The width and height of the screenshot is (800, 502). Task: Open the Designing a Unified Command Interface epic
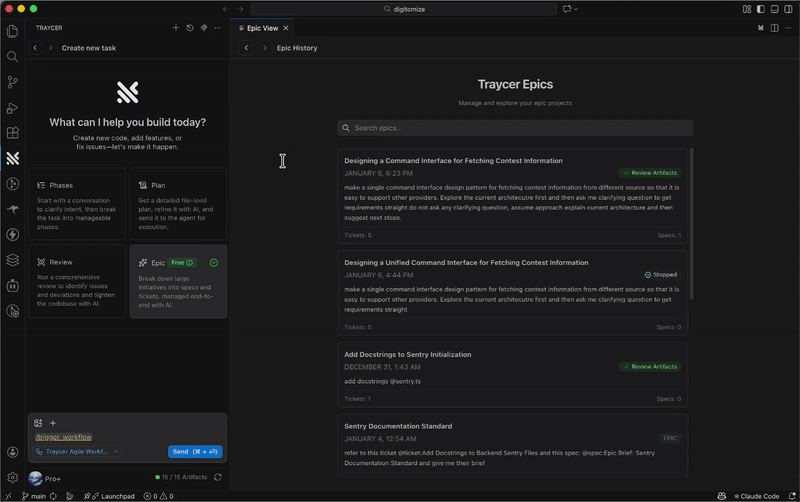[x=512, y=293]
